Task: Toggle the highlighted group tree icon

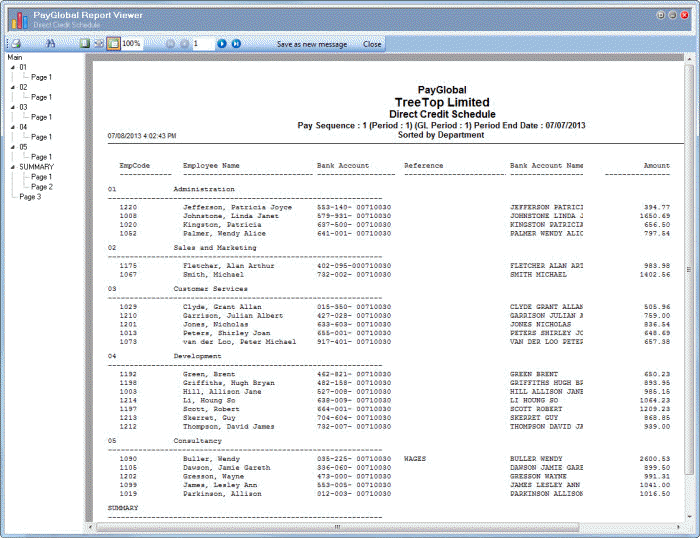Action: pos(113,44)
